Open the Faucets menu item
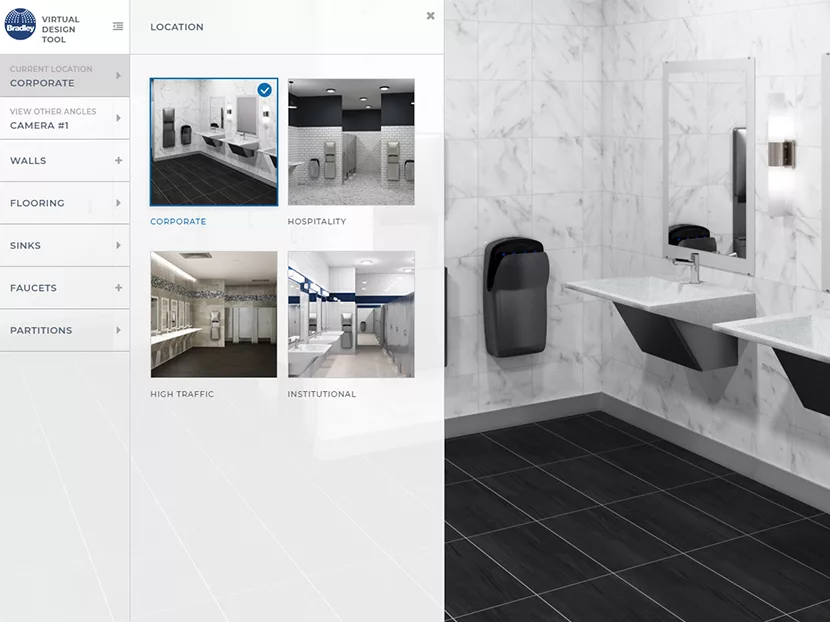 [x=33, y=288]
